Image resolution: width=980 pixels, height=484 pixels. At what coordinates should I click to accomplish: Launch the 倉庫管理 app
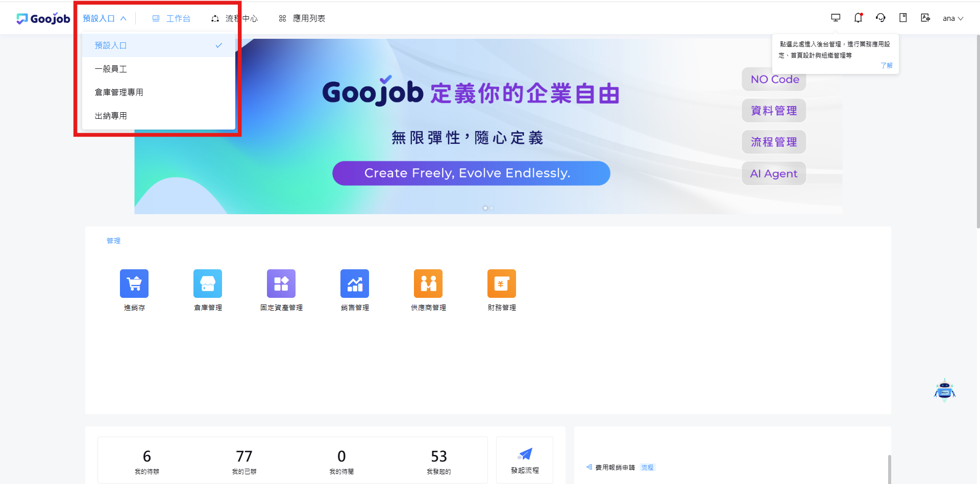pyautogui.click(x=208, y=290)
